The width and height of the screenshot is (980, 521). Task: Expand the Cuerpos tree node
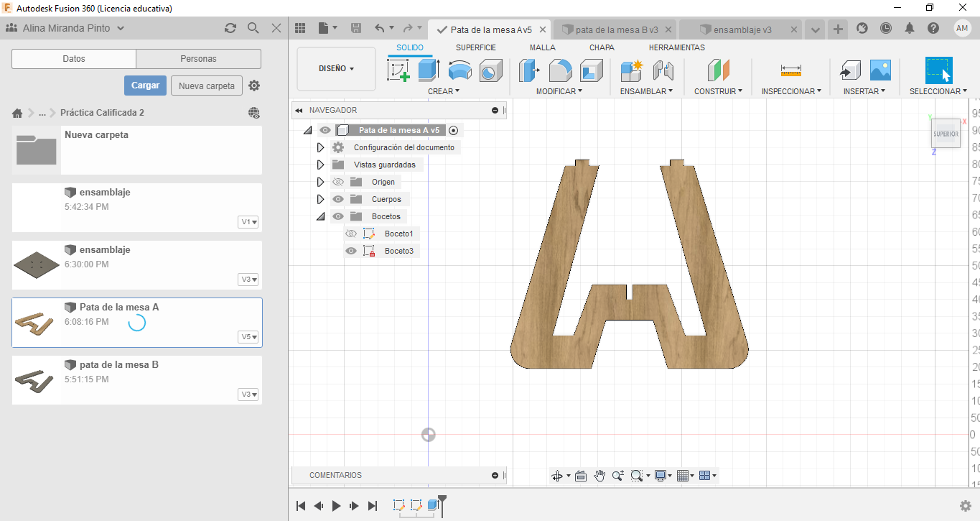point(321,199)
